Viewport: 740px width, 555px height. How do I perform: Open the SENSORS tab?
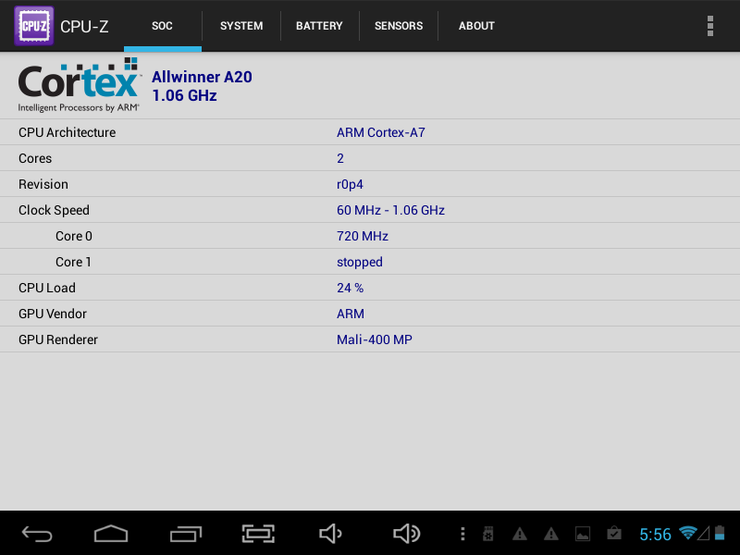(x=398, y=26)
